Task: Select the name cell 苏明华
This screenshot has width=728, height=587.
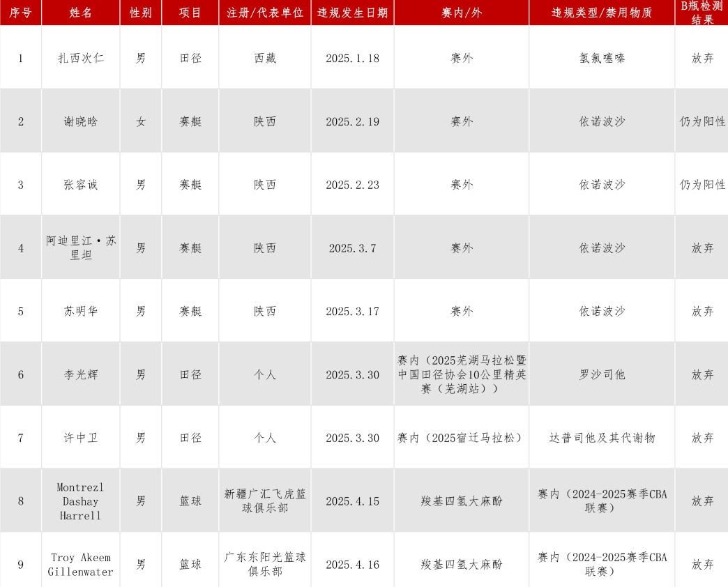Action: [81, 311]
